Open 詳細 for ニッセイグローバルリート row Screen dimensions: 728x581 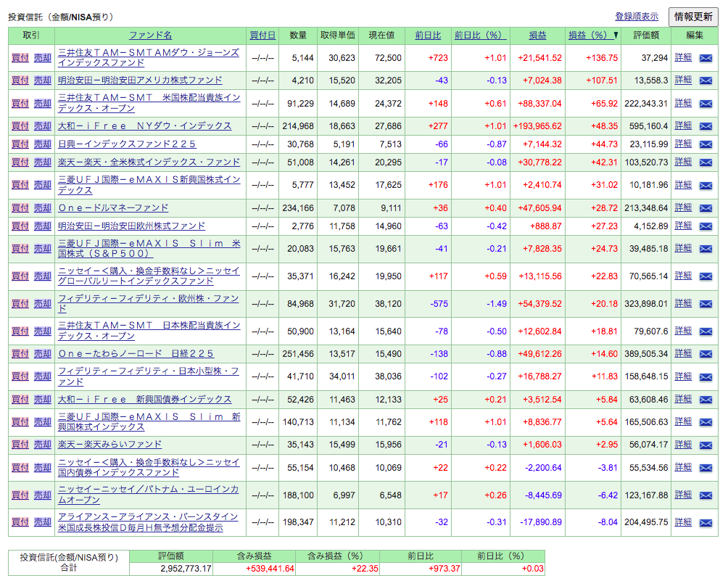coord(683,276)
